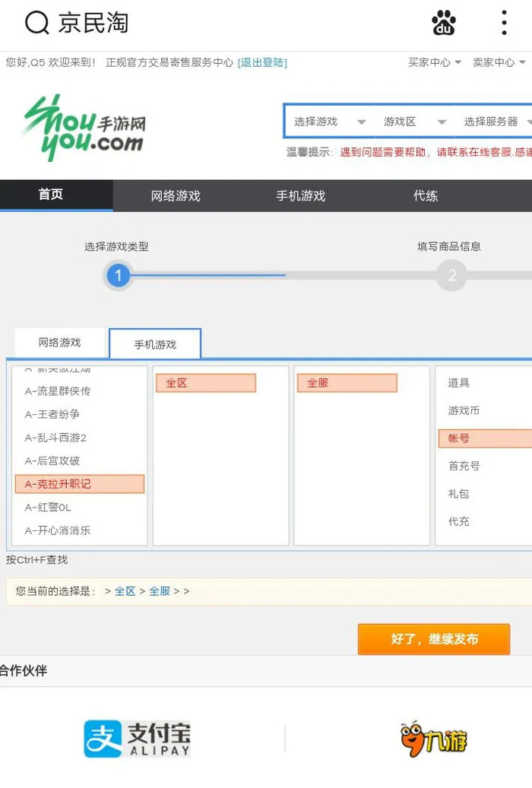Open the Alipay partner logo

138,739
